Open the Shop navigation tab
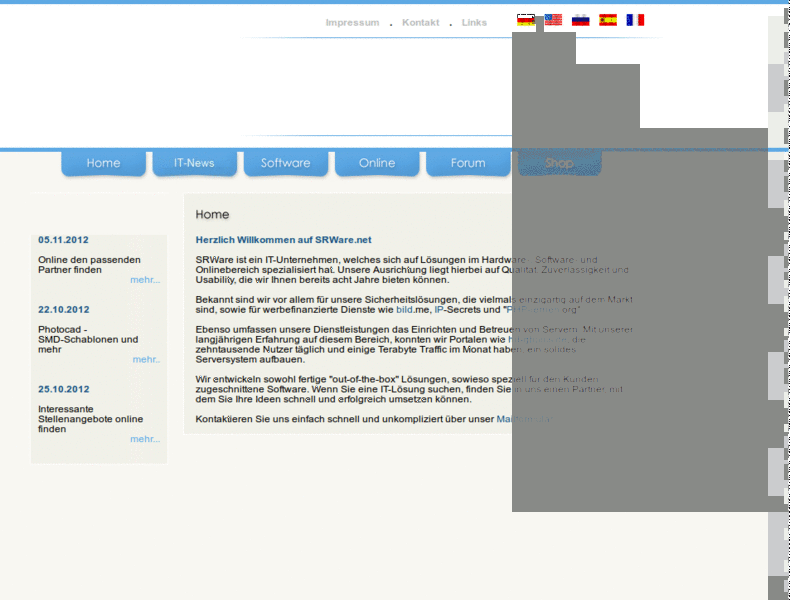The height and width of the screenshot is (600, 800). pyautogui.click(x=559, y=163)
